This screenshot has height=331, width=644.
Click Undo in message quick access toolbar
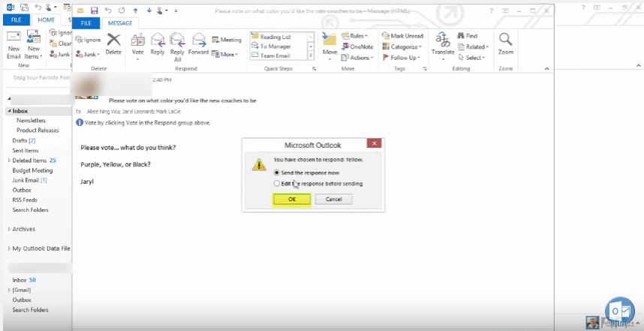click(x=108, y=11)
